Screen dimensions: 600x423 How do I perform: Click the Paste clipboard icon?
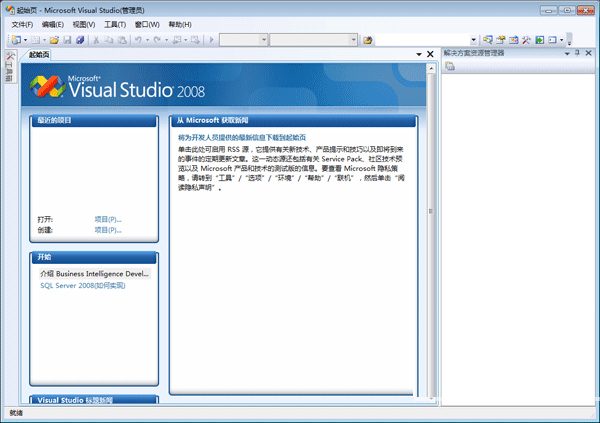coord(122,39)
